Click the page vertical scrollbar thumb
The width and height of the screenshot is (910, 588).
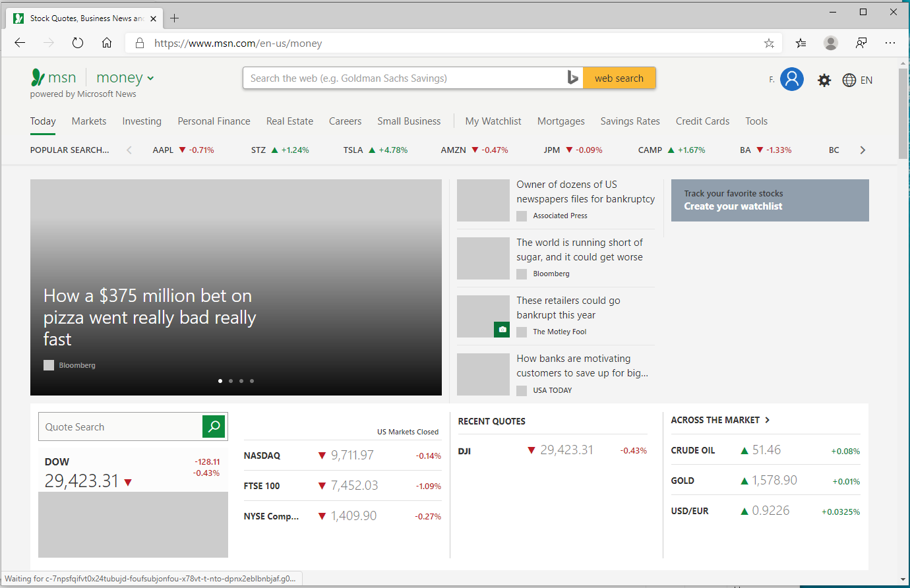point(903,113)
